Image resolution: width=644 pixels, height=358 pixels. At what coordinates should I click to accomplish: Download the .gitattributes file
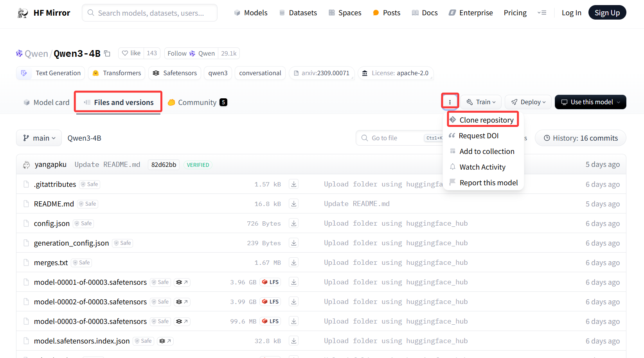[x=294, y=184]
